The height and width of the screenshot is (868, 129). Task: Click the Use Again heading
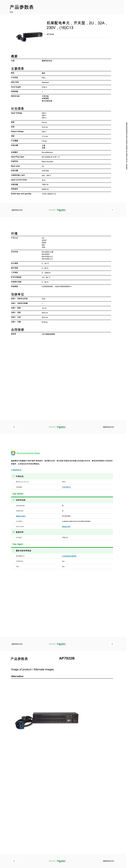pos(18,544)
